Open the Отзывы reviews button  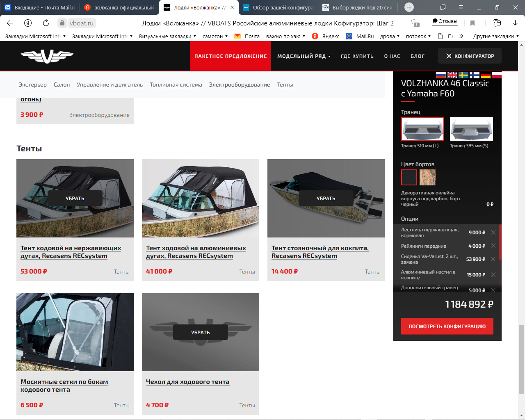pyautogui.click(x=445, y=21)
